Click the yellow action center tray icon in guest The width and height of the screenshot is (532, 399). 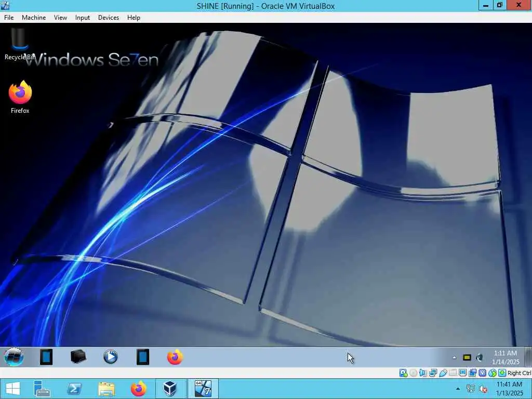pyautogui.click(x=467, y=357)
